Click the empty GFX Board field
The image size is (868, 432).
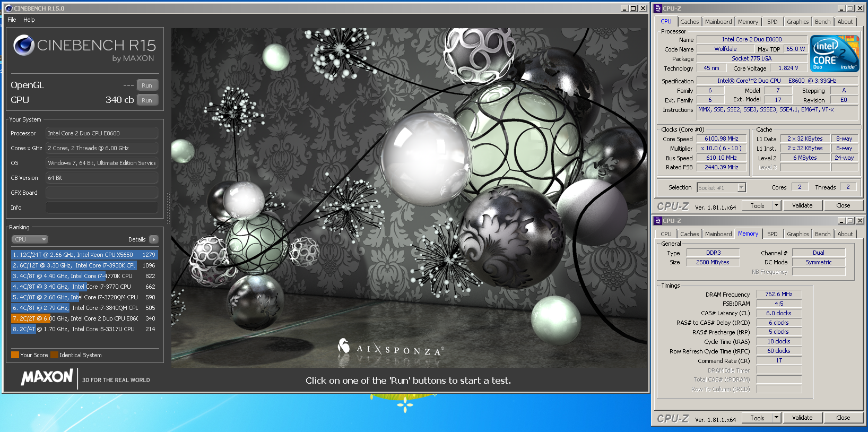click(102, 193)
